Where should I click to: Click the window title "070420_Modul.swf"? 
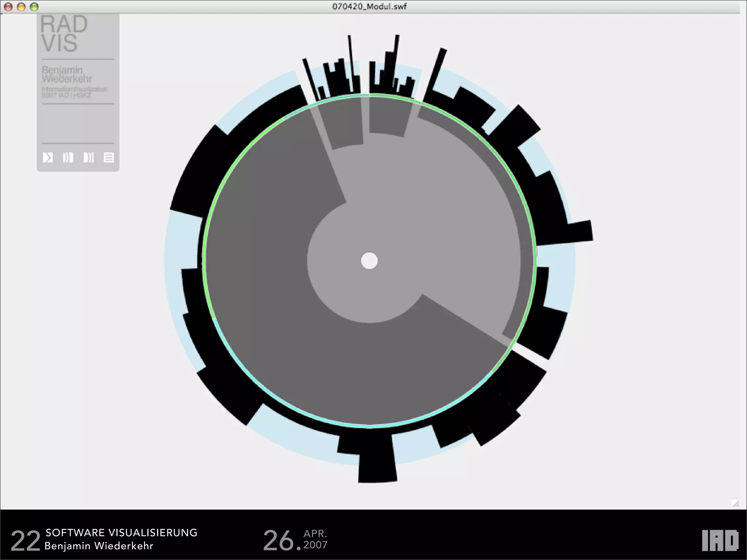pyautogui.click(x=369, y=7)
